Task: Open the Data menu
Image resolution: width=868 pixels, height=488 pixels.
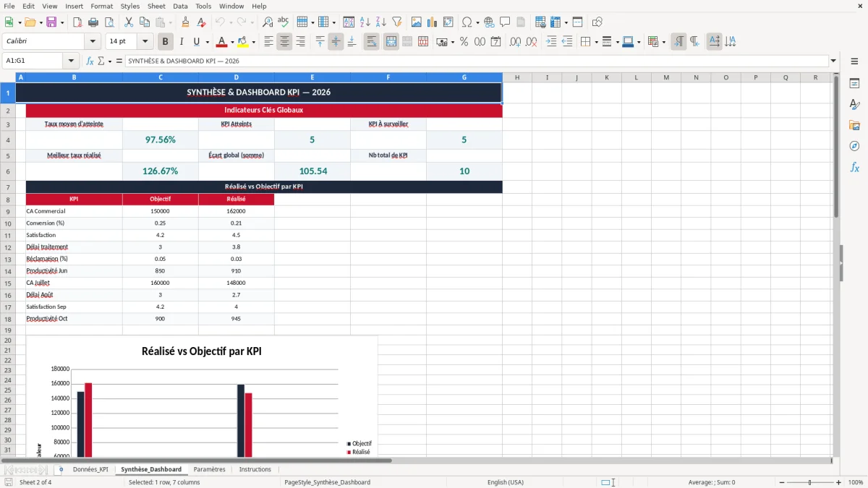Action: (x=180, y=6)
